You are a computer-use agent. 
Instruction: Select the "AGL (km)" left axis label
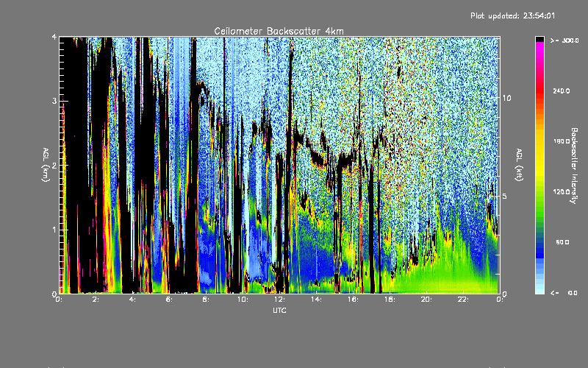pos(46,165)
